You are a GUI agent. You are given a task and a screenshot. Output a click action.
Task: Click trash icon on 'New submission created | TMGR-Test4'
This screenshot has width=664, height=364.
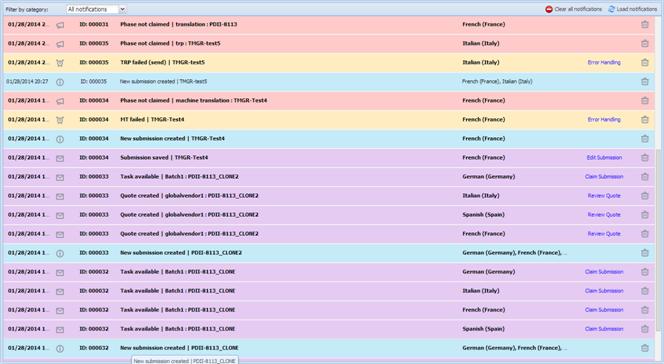point(645,139)
